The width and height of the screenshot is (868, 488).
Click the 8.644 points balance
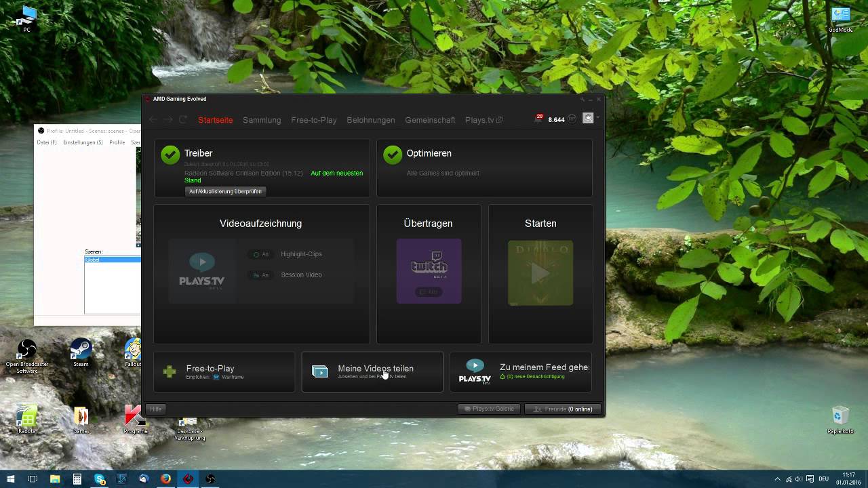coord(556,120)
